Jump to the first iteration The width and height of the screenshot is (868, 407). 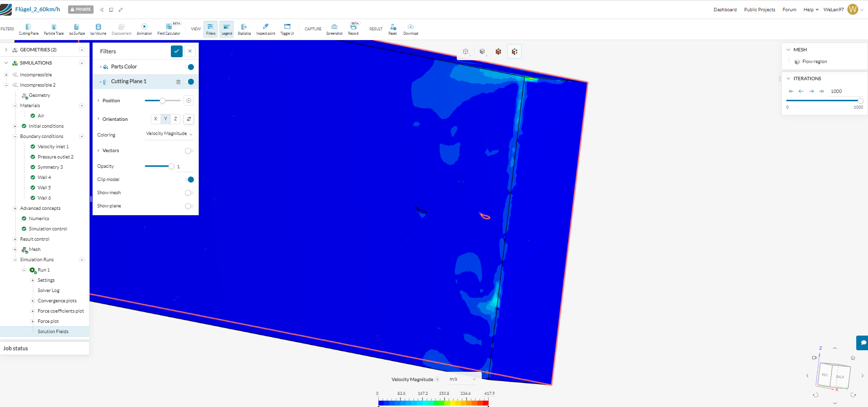(791, 91)
